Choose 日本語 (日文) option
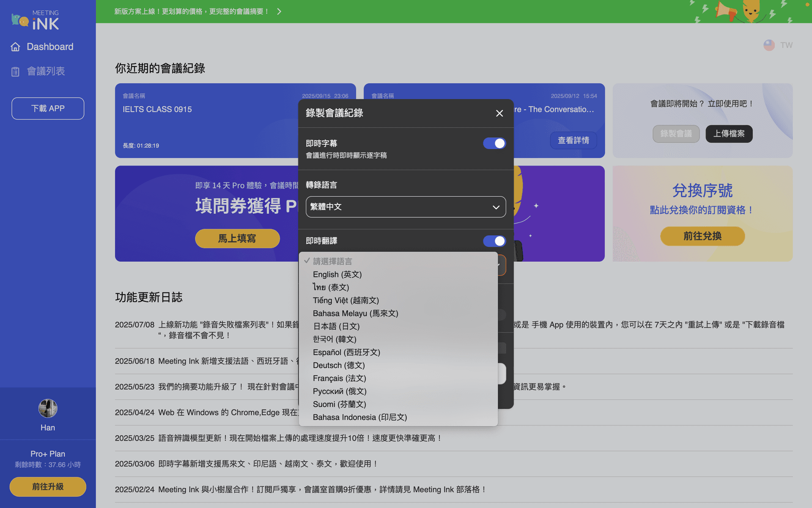Viewport: 812px width, 508px height. tap(336, 326)
